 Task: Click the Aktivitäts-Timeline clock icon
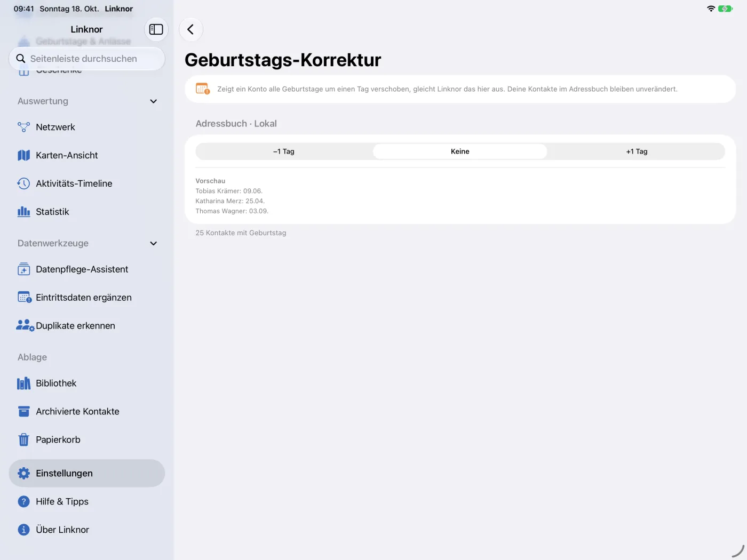click(x=23, y=183)
